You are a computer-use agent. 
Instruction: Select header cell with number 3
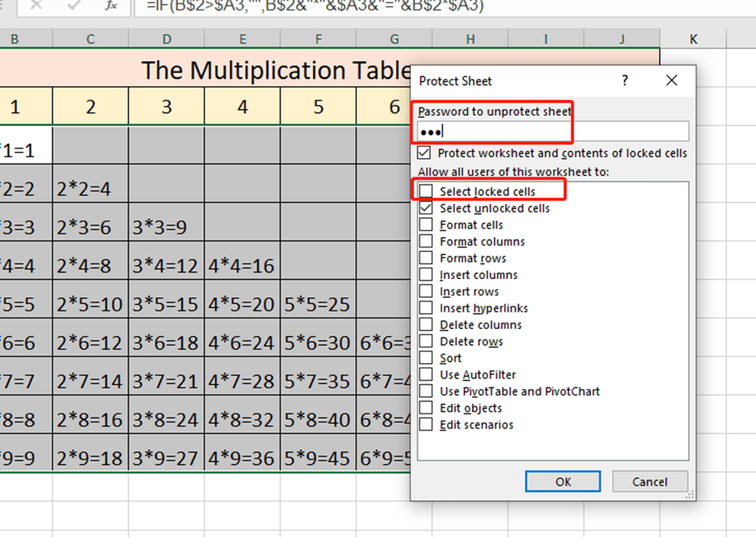[166, 106]
